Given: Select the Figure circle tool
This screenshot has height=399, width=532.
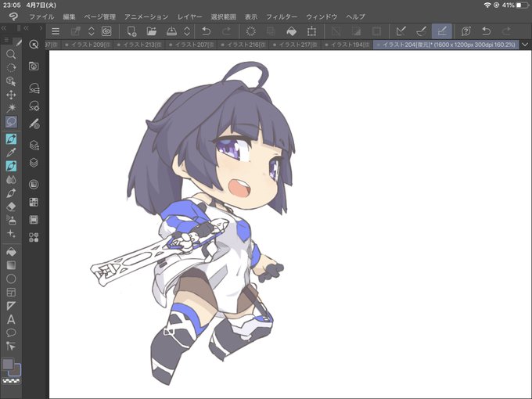Looking at the screenshot, I should [x=11, y=279].
